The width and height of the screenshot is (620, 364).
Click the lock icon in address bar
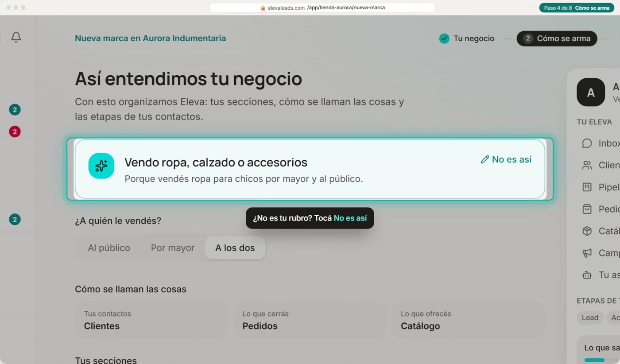click(263, 8)
